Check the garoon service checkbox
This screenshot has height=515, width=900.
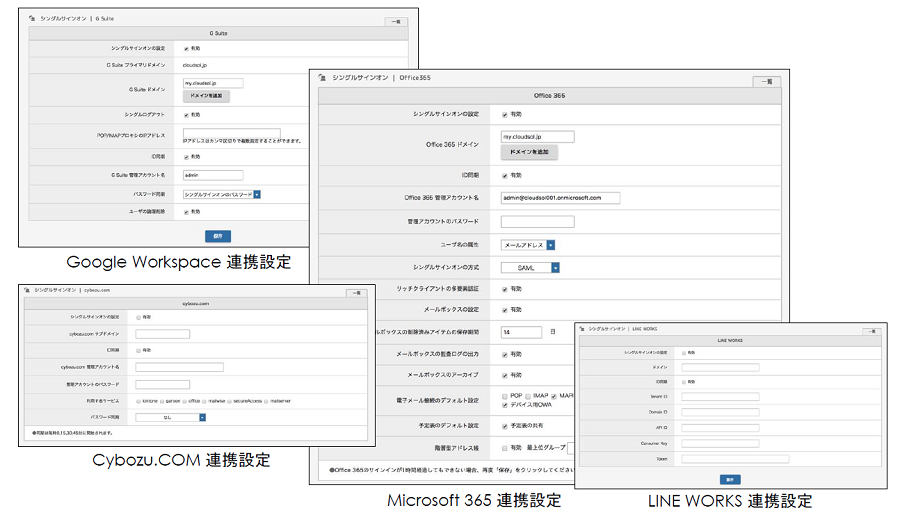coord(162,401)
